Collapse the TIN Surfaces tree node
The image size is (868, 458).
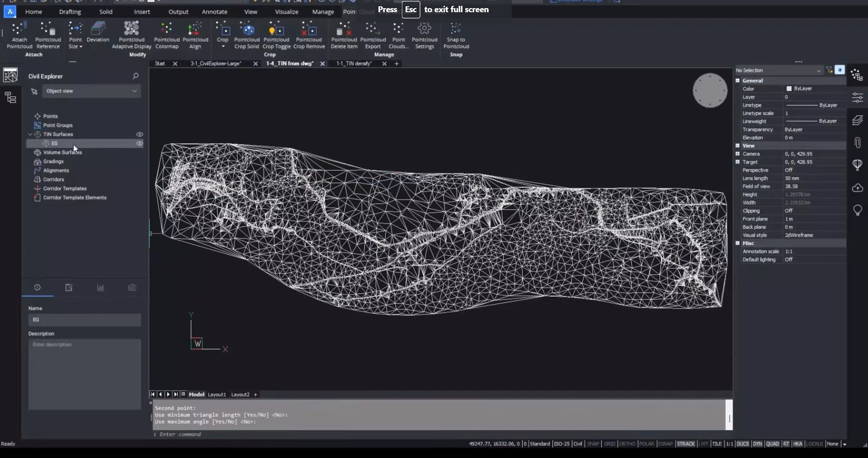[30, 134]
